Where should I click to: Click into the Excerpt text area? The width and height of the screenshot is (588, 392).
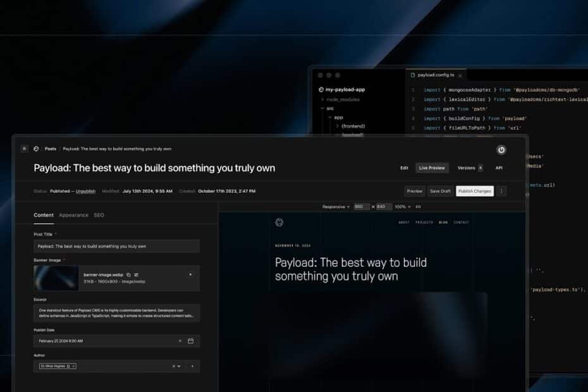pyautogui.click(x=116, y=313)
